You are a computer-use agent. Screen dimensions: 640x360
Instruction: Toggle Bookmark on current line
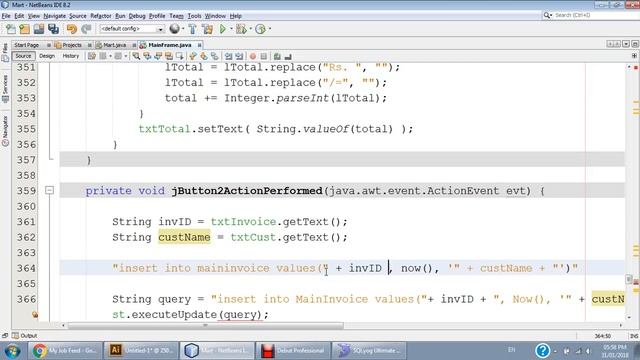point(215,56)
